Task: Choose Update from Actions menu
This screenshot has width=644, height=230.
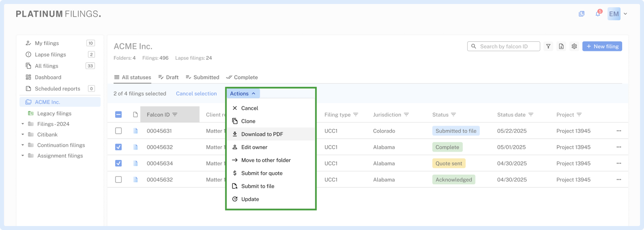Action: point(271,199)
